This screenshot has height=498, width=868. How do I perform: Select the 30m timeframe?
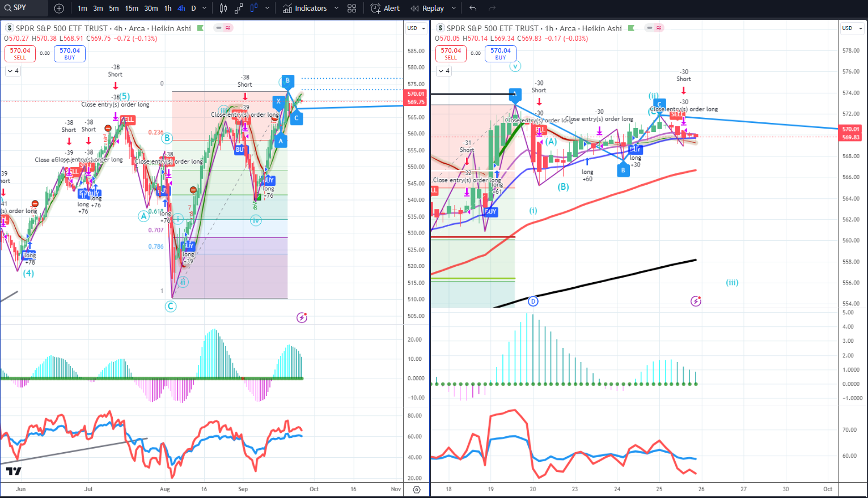151,8
